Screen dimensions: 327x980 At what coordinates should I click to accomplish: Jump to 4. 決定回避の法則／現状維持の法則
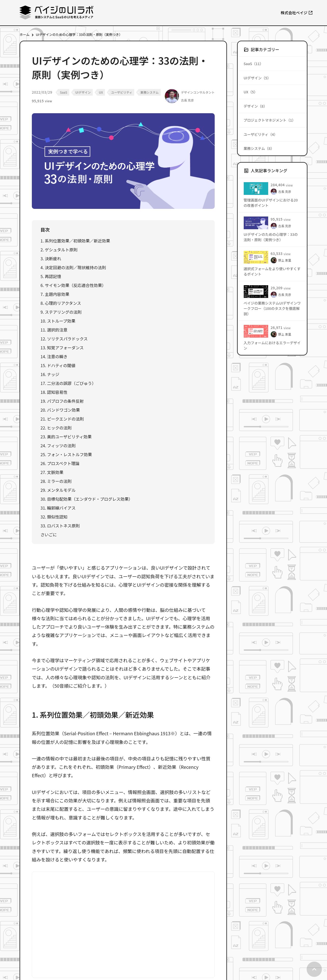pyautogui.click(x=73, y=267)
